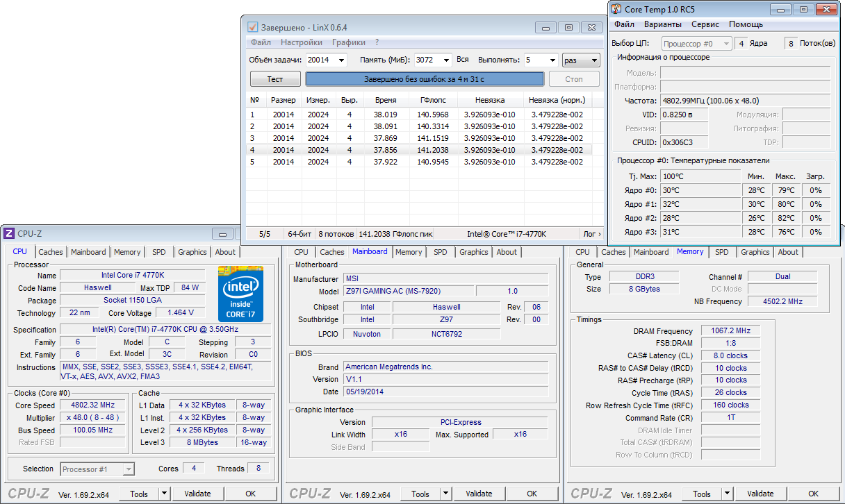This screenshot has width=845, height=504.
Task: Switch to the SPD tab in the Mainboard CPU-Z window
Action: pos(441,252)
